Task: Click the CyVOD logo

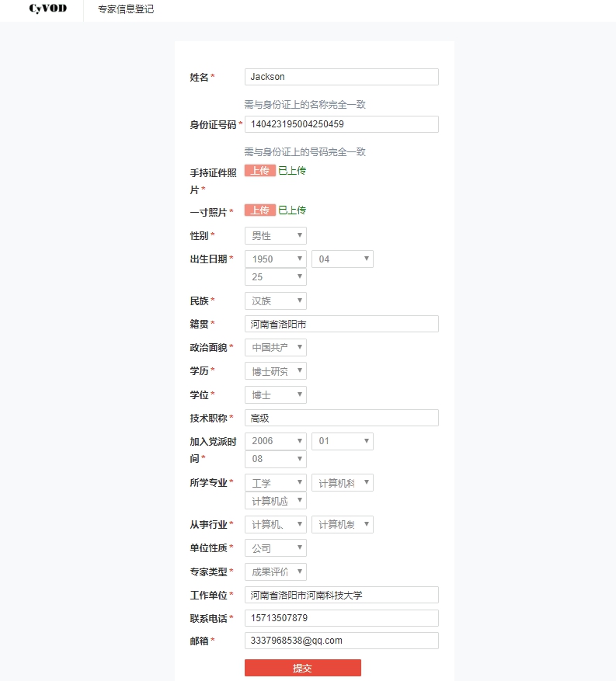Action: tap(48, 9)
